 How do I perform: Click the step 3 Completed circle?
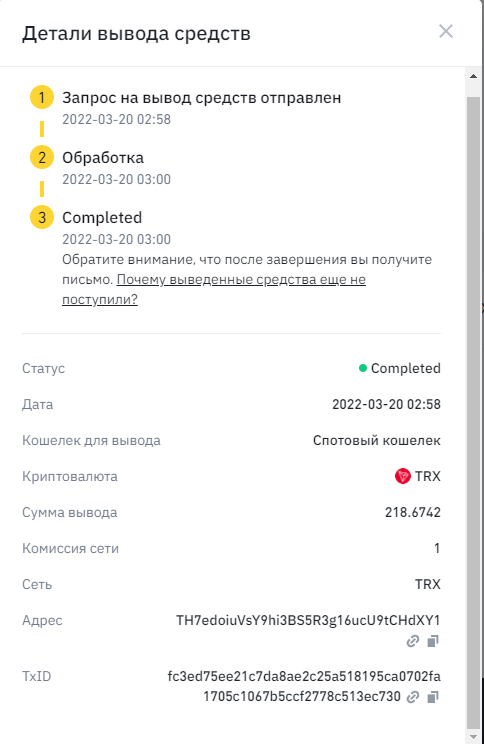[x=42, y=217]
